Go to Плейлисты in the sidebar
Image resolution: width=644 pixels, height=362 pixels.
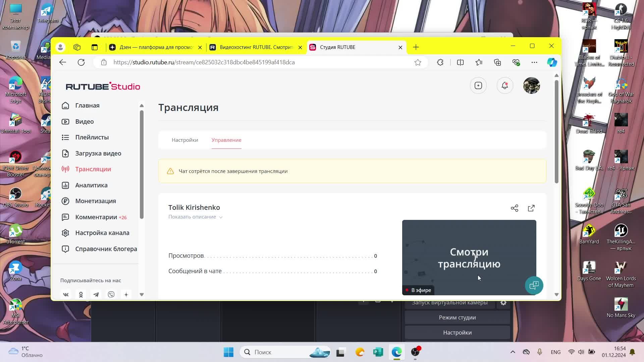click(x=85, y=137)
